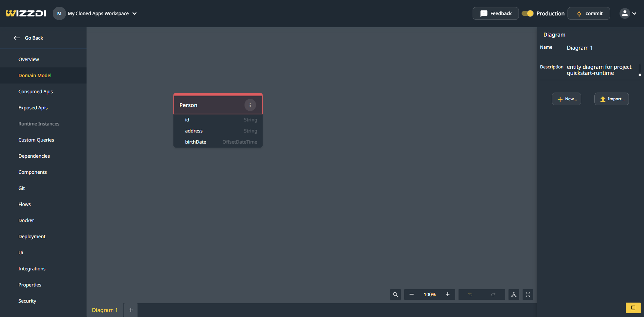Viewport: 644px width, 317px height.
Task: Edit the diagram Name field
Action: click(603, 48)
